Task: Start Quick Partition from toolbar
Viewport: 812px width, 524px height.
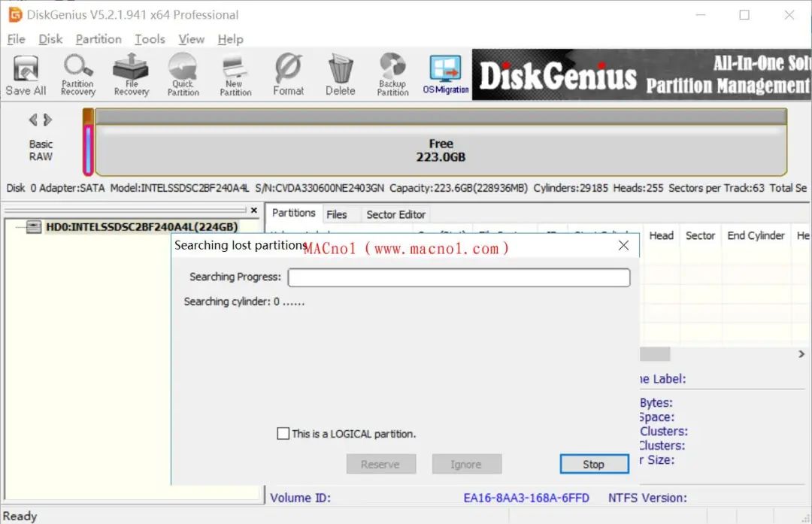Action: 183,75
